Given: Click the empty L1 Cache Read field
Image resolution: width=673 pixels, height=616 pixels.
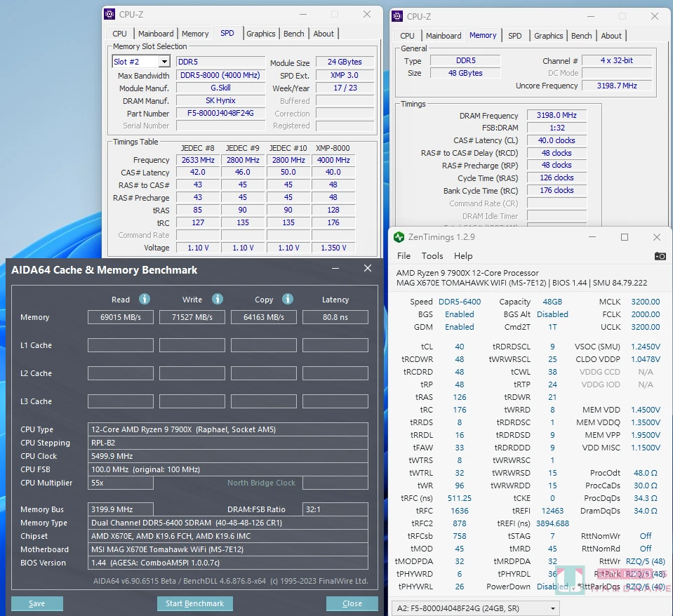Looking at the screenshot, I should tap(121, 345).
